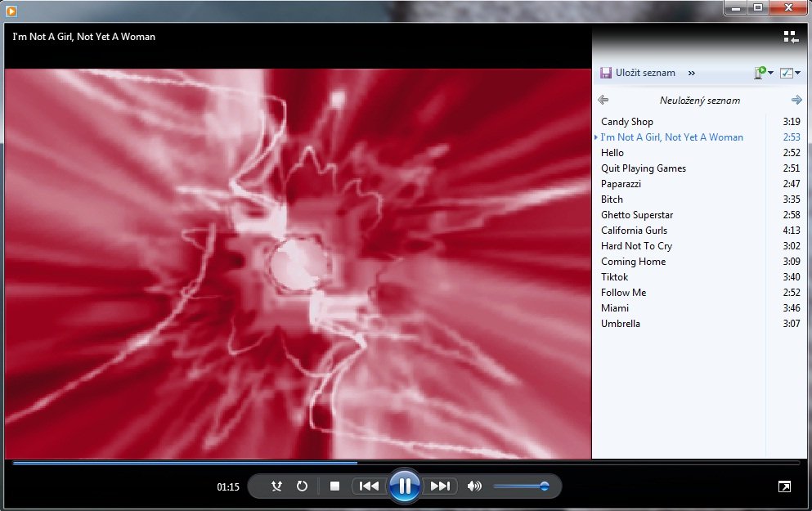This screenshot has height=511, width=812.
Task: Mute the volume speaker icon
Action: pyautogui.click(x=473, y=486)
